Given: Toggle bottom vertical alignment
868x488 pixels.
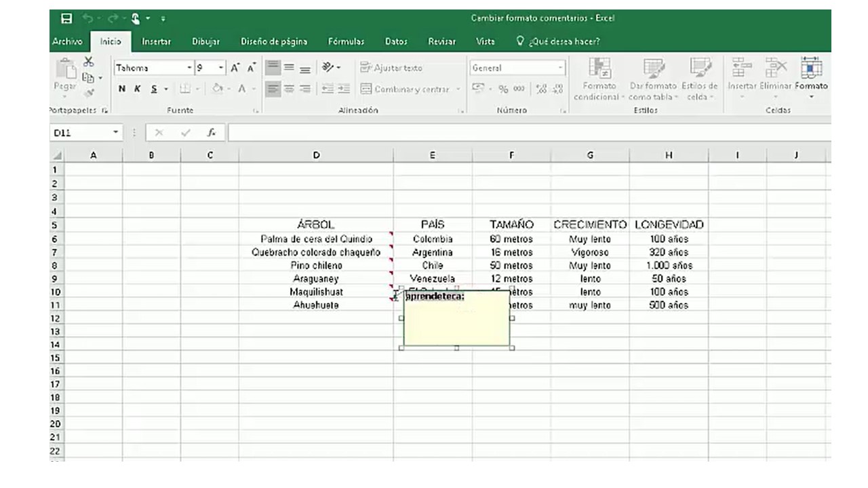Looking at the screenshot, I should [x=304, y=68].
